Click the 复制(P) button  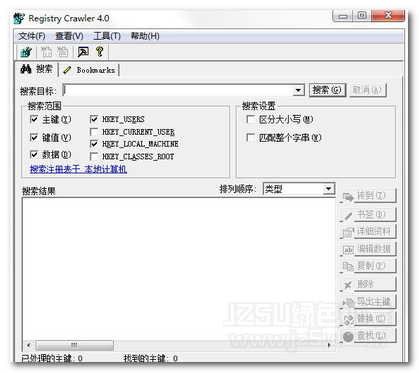pos(368,266)
